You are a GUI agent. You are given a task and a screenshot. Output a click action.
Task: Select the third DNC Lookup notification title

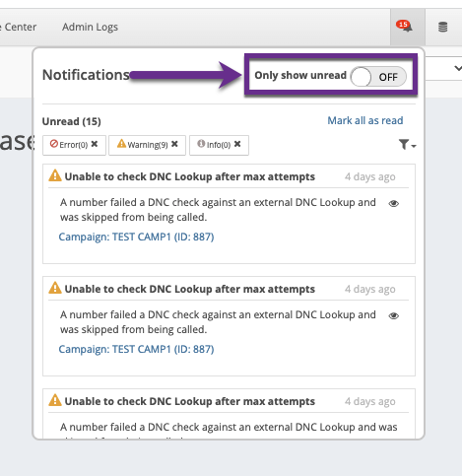(189, 401)
